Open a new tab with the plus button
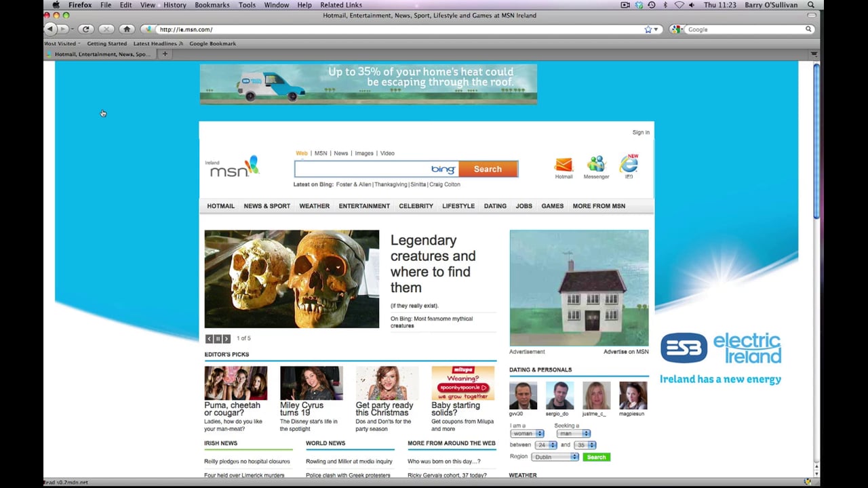The width and height of the screenshot is (868, 488). coord(164,54)
